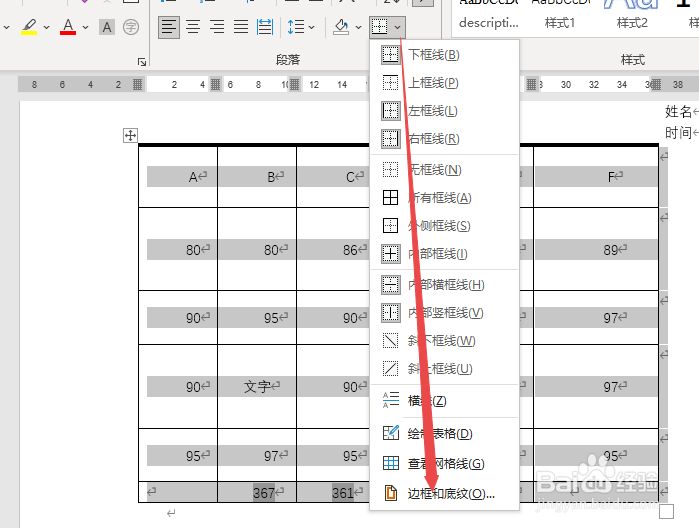The height and width of the screenshot is (528, 699).
Task: Select 斜上框线(U) diagonal up border
Action: 445,369
